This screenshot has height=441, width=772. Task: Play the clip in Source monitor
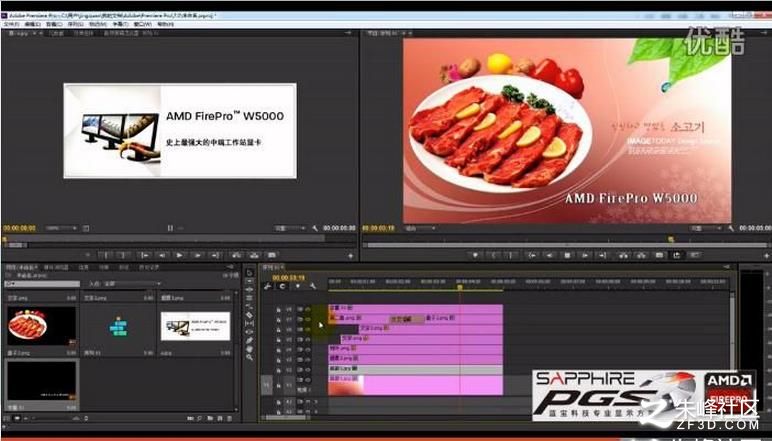tap(179, 255)
